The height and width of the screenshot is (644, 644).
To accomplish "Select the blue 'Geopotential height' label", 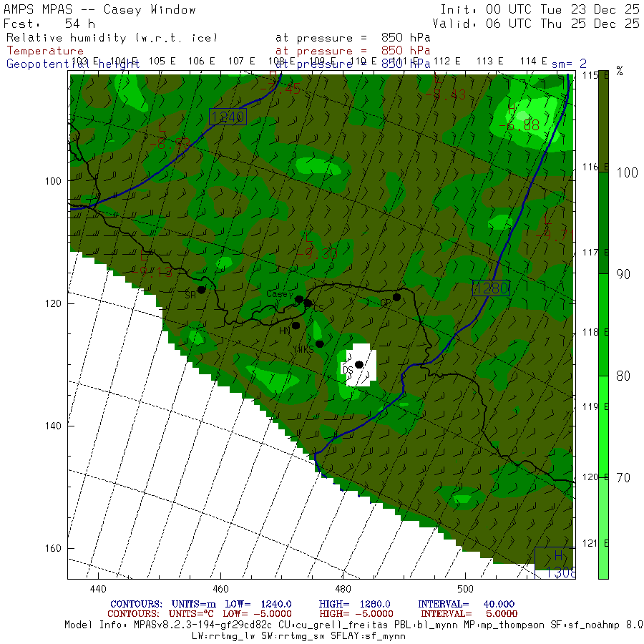I will [73, 64].
